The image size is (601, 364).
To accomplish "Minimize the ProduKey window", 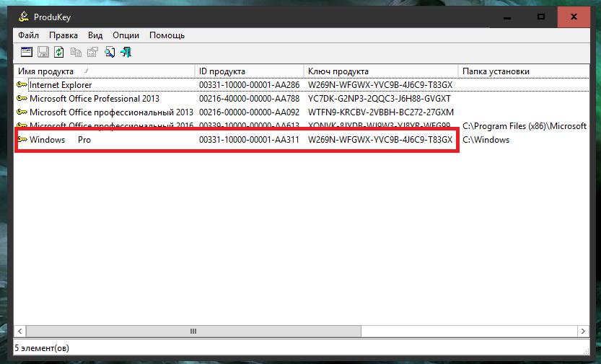I will [507, 17].
